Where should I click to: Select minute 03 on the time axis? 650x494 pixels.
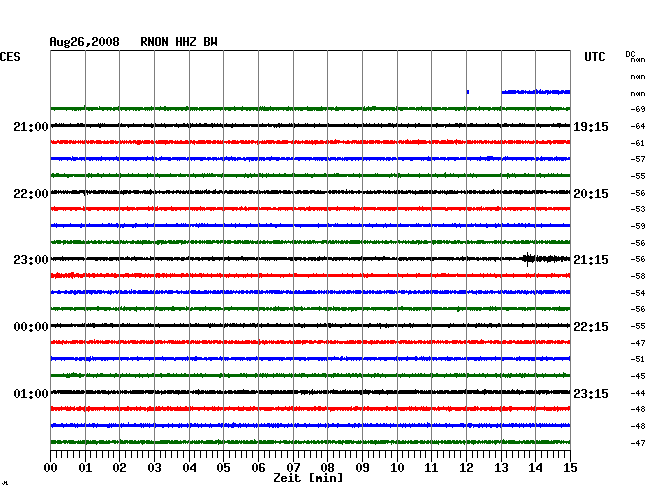(155, 468)
